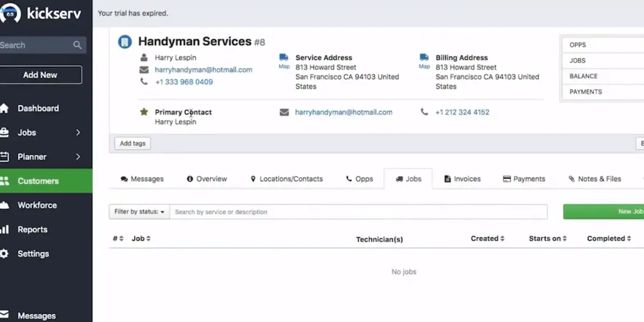The image size is (644, 322).
Task: Click the Reports bar chart icon
Action: pyautogui.click(x=4, y=229)
